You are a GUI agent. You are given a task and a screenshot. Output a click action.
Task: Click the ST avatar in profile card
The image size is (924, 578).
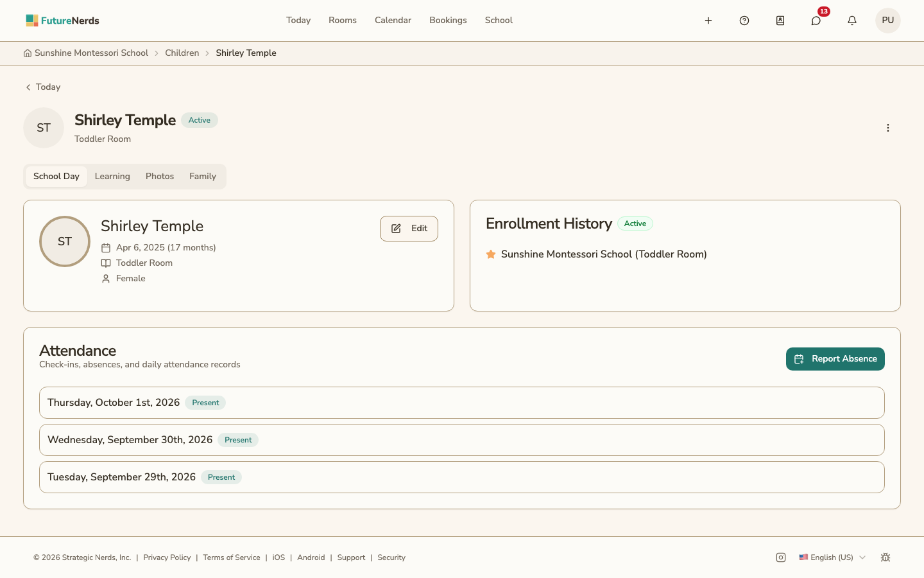65,241
